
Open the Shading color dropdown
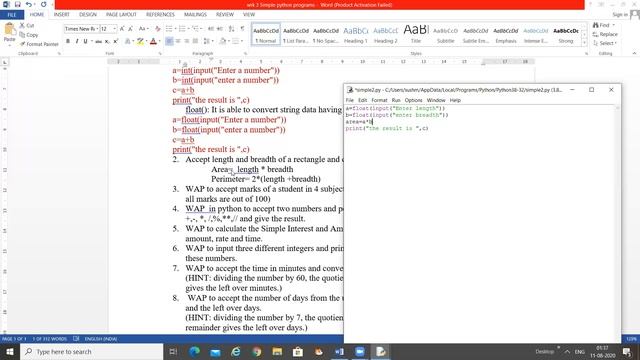click(223, 41)
